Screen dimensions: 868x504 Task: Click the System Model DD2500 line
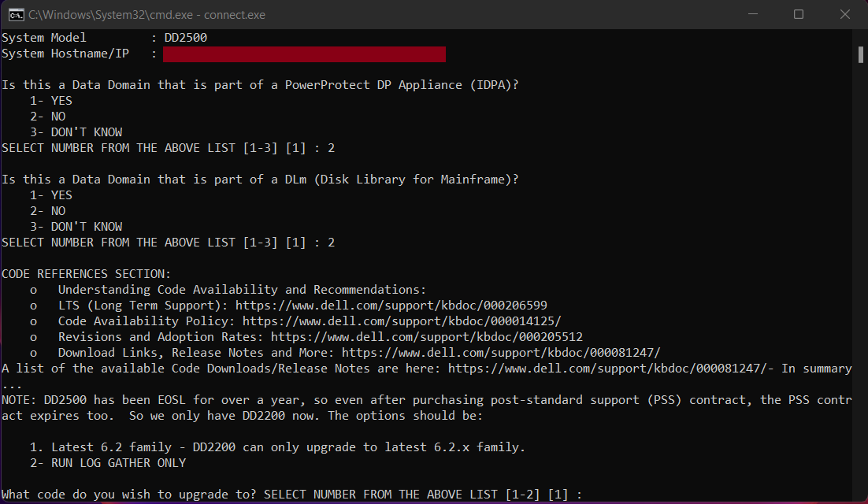pos(102,37)
